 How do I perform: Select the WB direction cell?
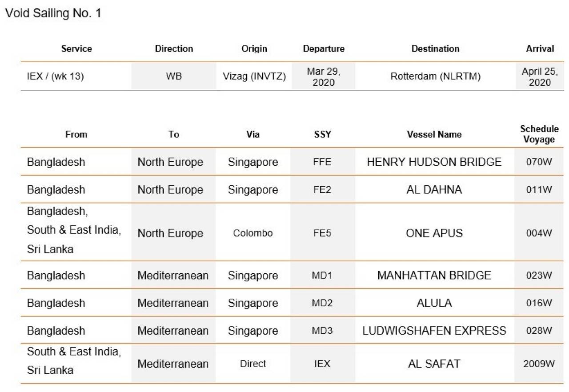174,76
